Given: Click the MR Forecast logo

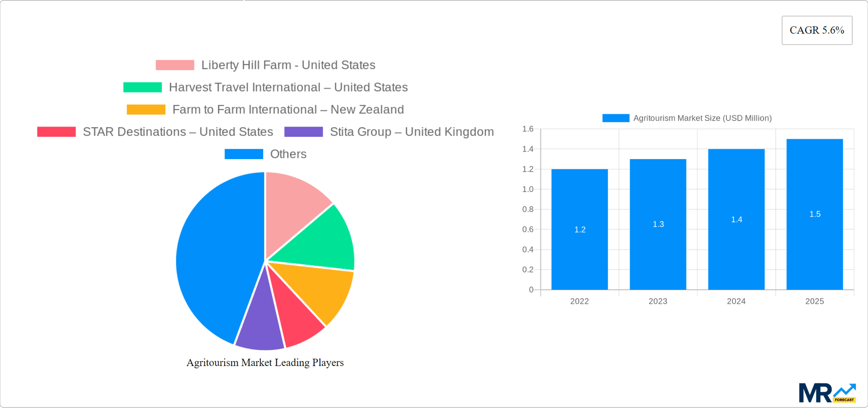Looking at the screenshot, I should (827, 393).
